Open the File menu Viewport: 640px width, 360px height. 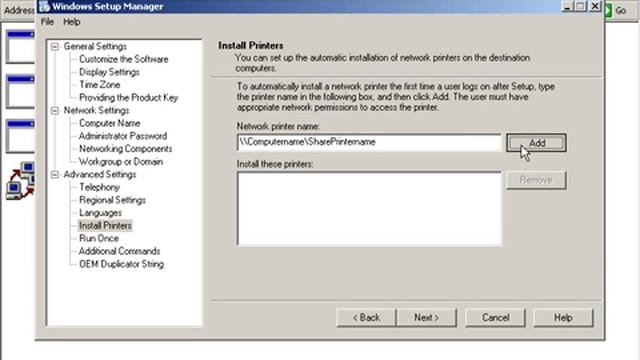click(47, 22)
